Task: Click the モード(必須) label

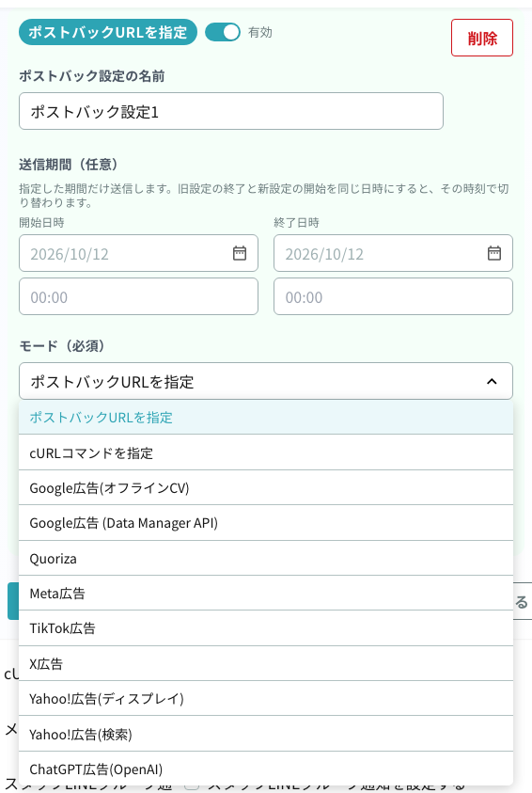Action: 62,346
